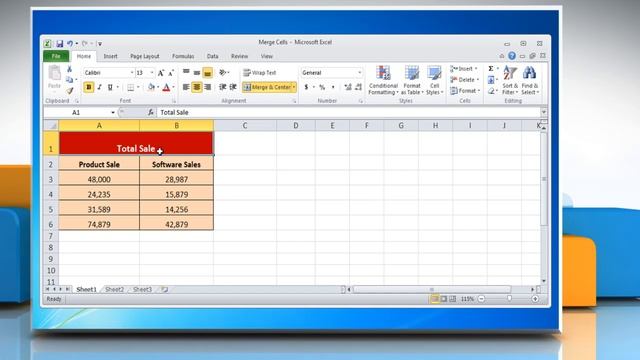Click the Comma Style icon

click(333, 87)
